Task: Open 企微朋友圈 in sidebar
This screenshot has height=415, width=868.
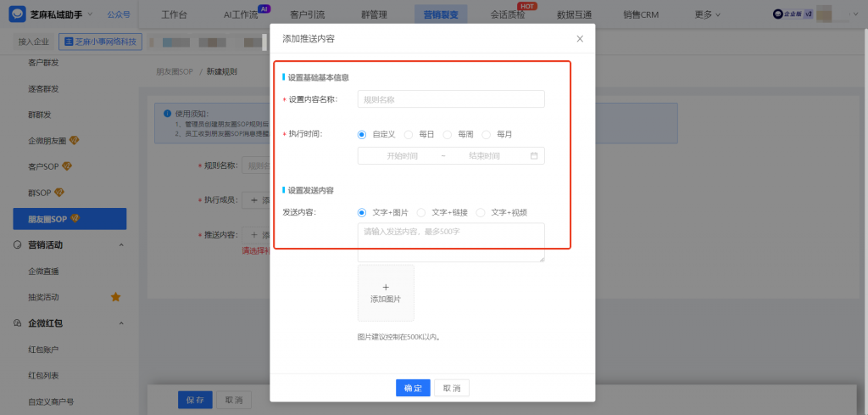Action: (x=47, y=141)
